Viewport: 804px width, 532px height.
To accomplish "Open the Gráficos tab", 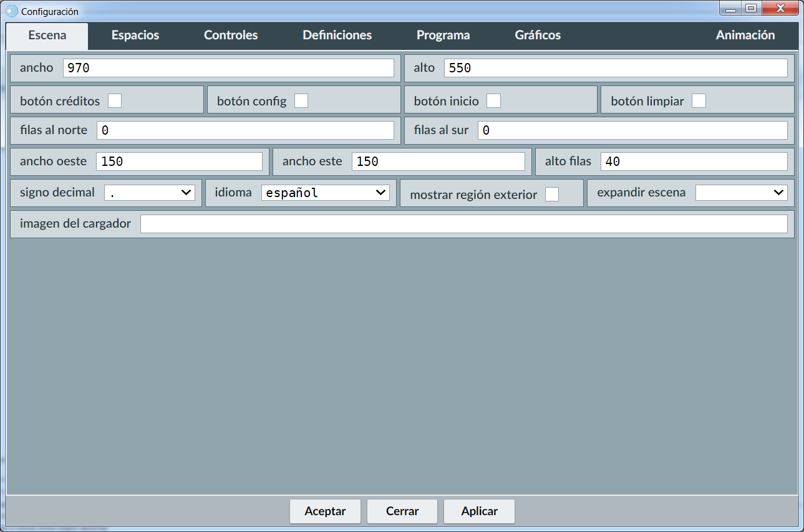I will point(537,36).
